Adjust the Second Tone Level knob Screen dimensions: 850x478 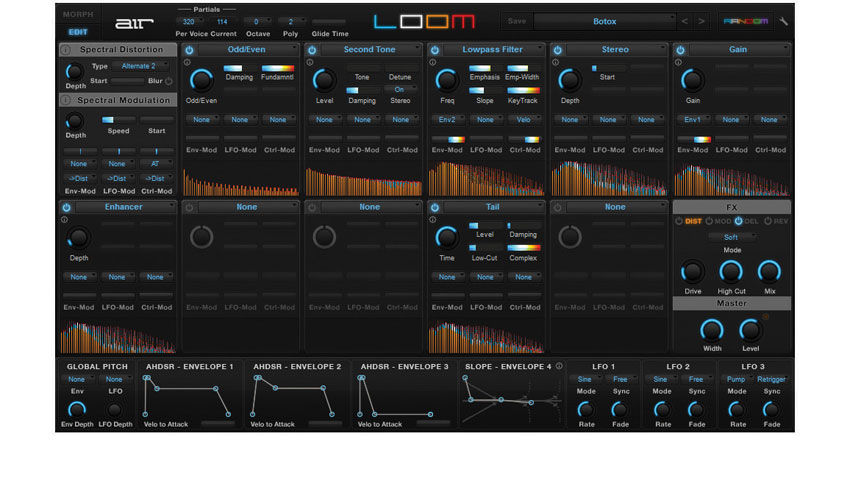tap(324, 80)
